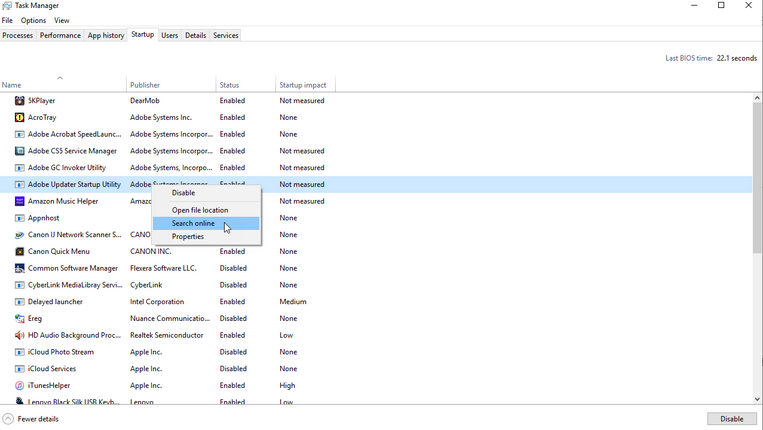Click CyberLink publisher cell

(x=146, y=285)
